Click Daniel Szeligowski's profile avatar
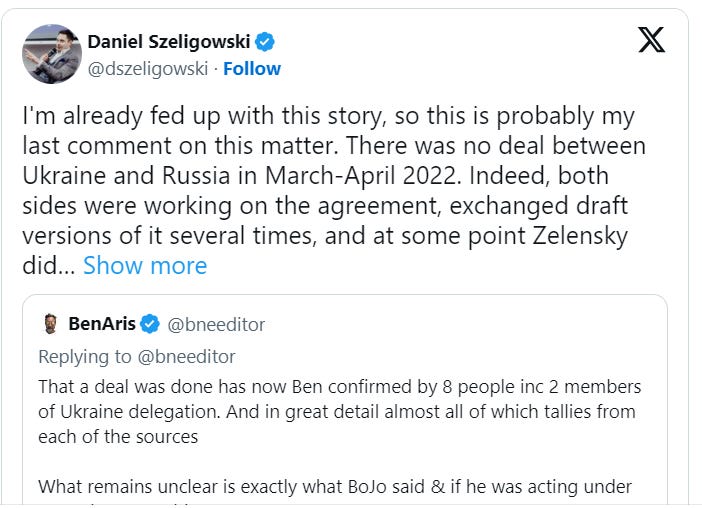The height and width of the screenshot is (508, 702). click(x=52, y=54)
